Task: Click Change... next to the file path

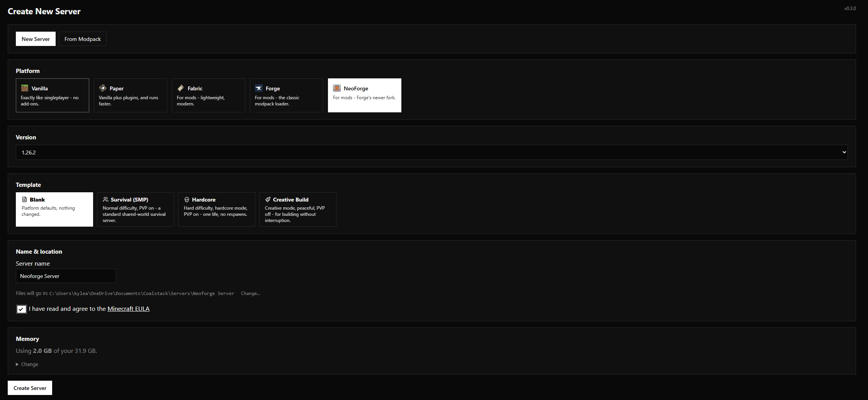Action: click(250, 293)
